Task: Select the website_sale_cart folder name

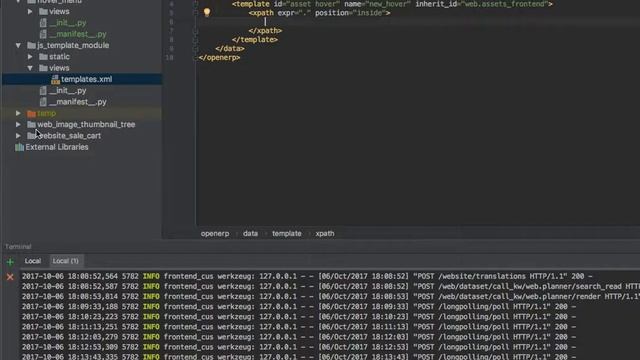Action: (x=69, y=136)
